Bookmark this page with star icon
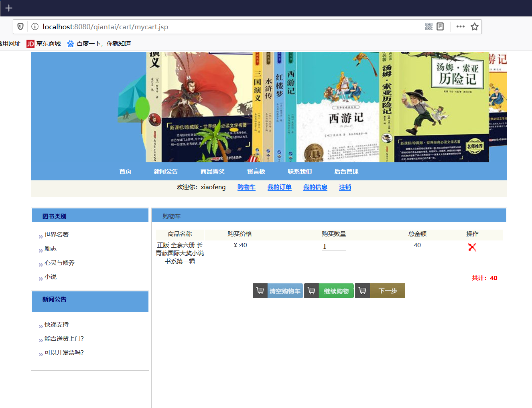Viewport: 532px width, 408px height. pos(475,26)
